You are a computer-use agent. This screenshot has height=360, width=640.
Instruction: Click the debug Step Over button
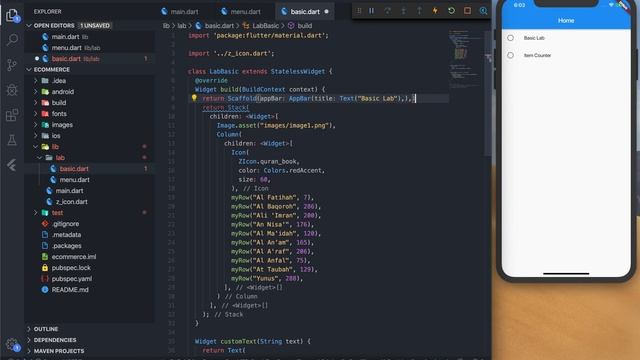click(387, 11)
